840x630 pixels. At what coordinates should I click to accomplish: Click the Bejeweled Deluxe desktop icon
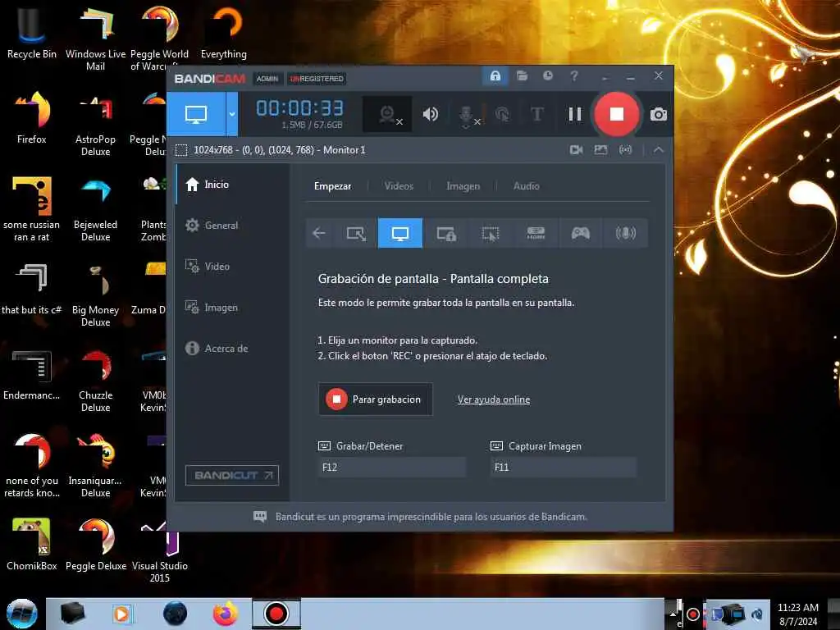95,210
